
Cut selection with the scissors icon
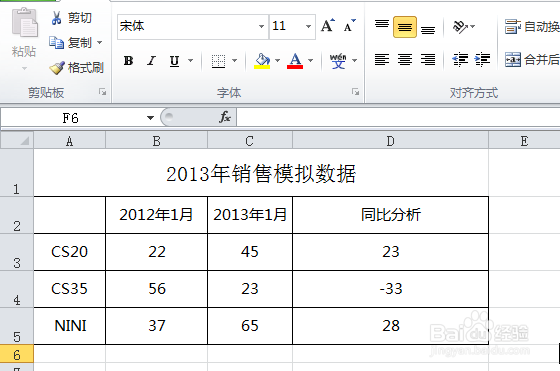(x=56, y=17)
